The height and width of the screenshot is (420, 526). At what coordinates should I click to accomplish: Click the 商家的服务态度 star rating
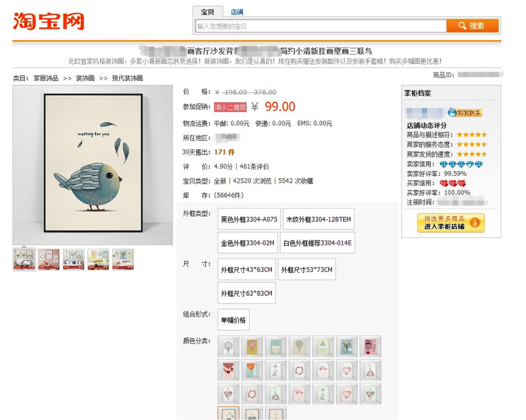pyautogui.click(x=472, y=145)
